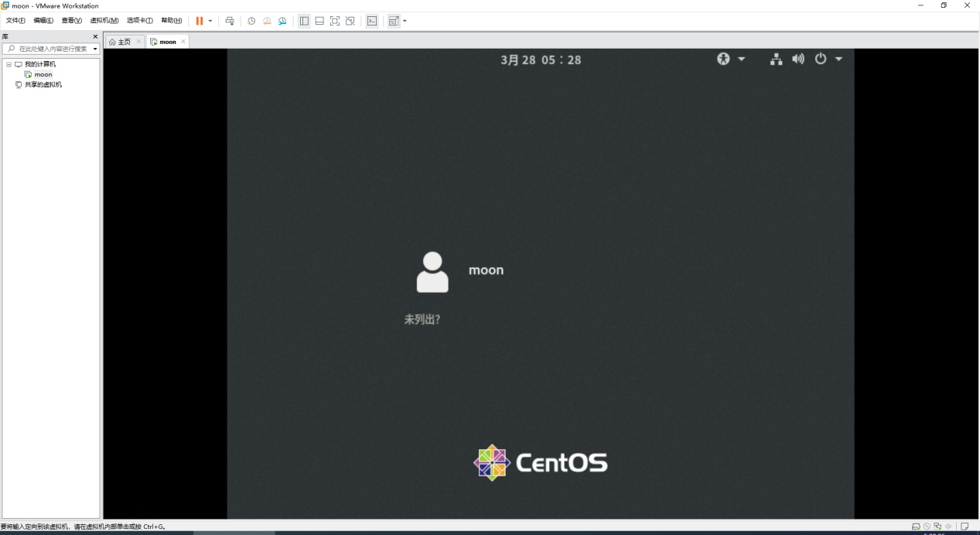Collapse the 我的计算机 tree node
Viewport: 980px width, 535px height.
point(9,64)
